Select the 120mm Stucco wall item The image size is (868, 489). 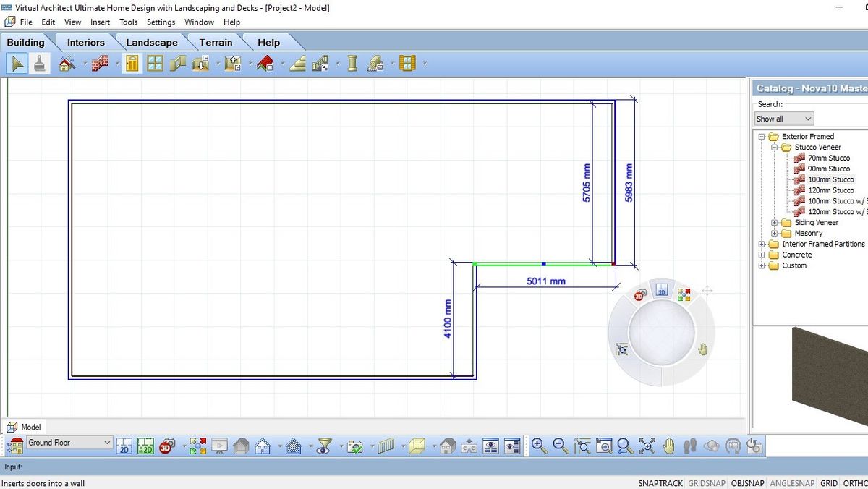coord(831,190)
